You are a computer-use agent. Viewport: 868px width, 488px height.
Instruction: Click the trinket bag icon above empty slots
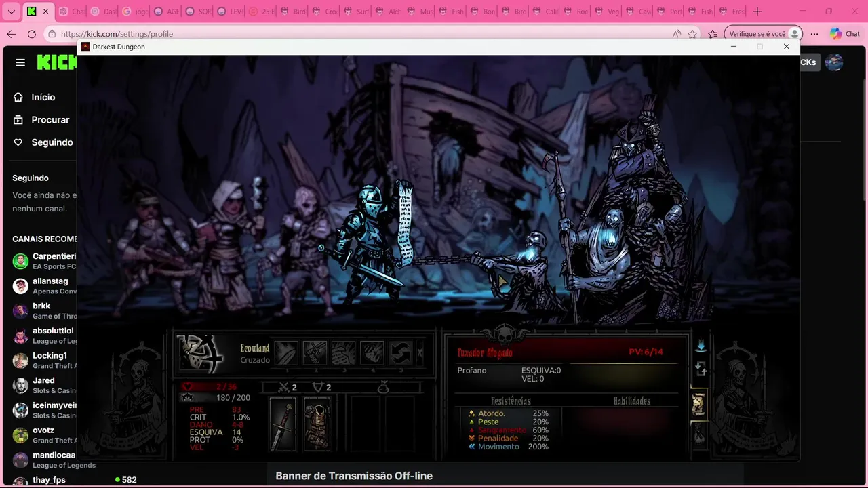pyautogui.click(x=382, y=387)
